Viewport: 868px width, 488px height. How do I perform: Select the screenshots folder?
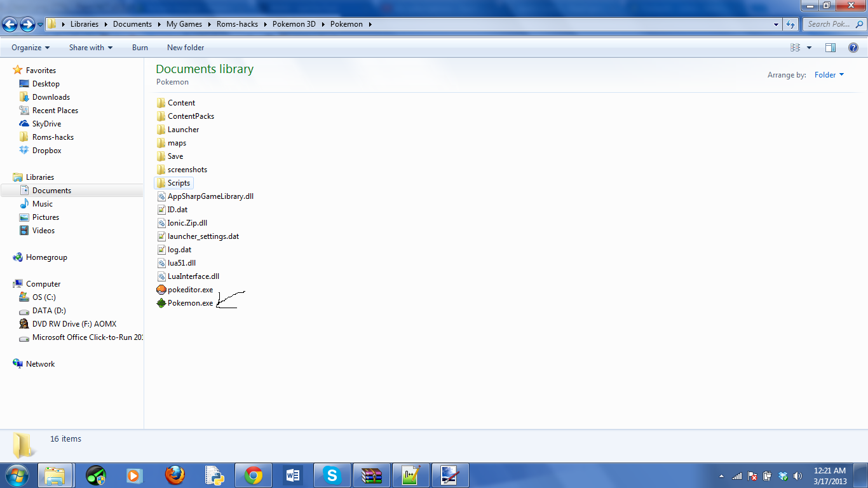pos(182,170)
